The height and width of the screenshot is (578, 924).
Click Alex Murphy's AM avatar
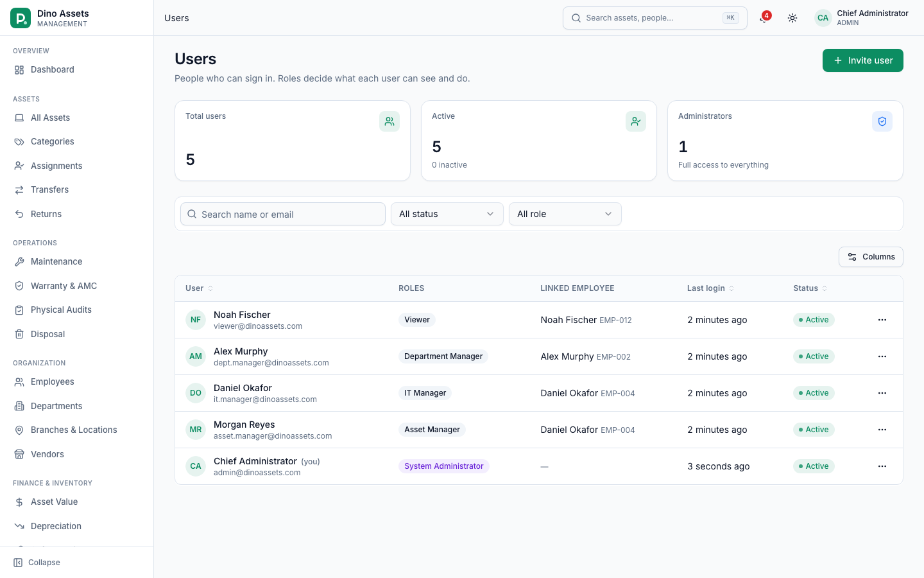coord(196,356)
